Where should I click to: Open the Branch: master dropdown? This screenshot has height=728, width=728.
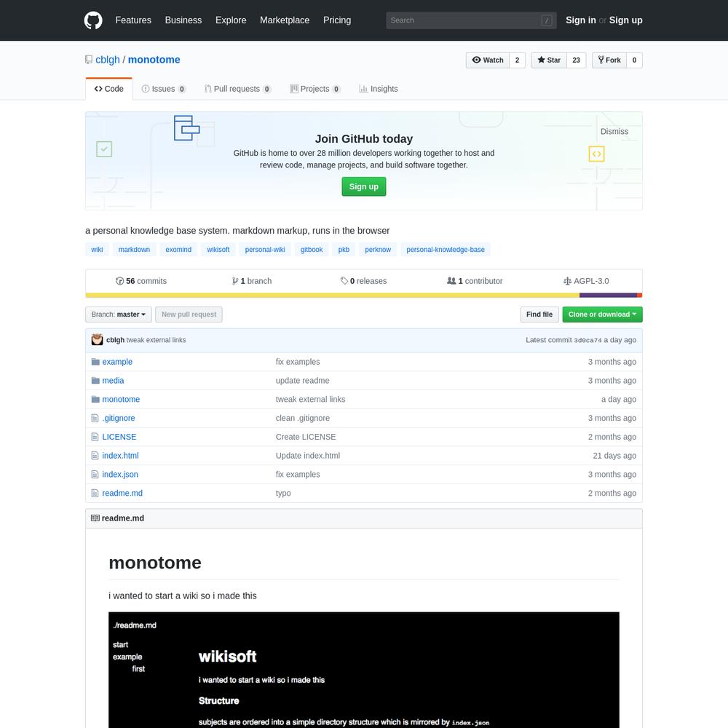119,314
